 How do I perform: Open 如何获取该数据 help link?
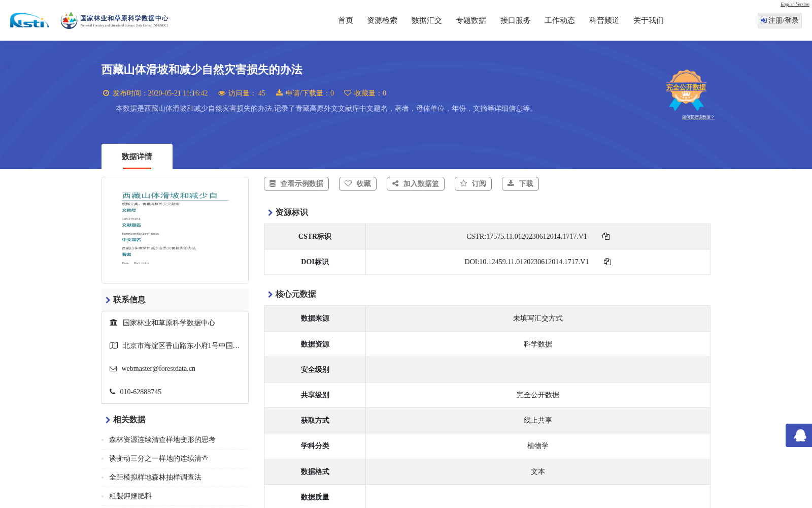click(x=698, y=117)
